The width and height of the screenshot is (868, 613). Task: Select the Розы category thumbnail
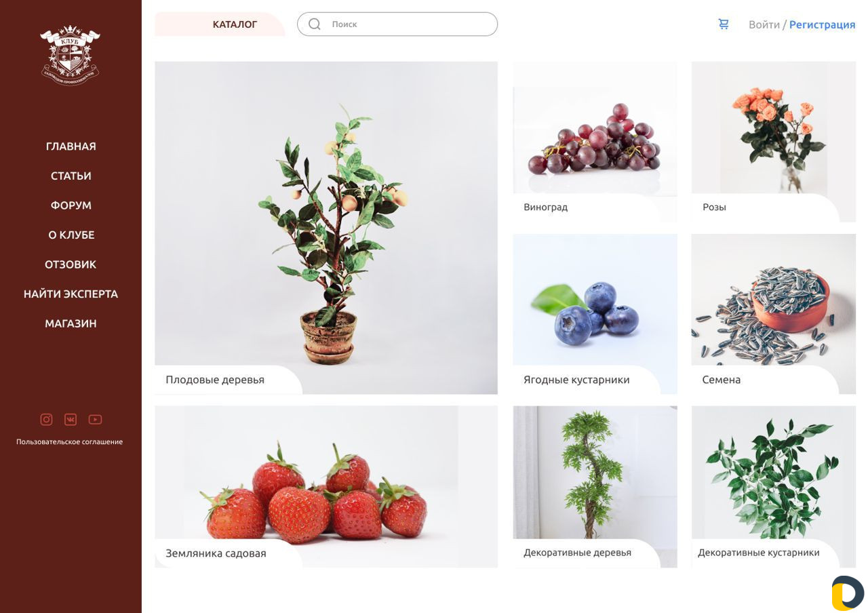773,142
